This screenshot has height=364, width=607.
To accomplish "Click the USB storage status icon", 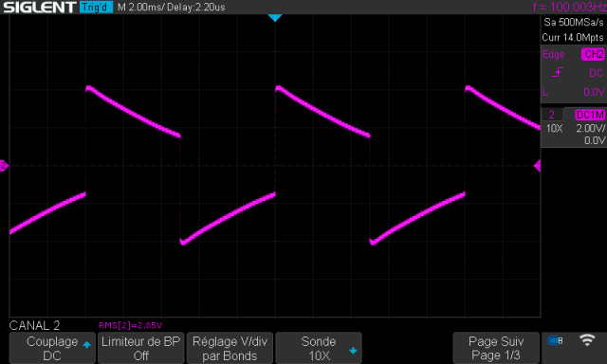I will (555, 340).
